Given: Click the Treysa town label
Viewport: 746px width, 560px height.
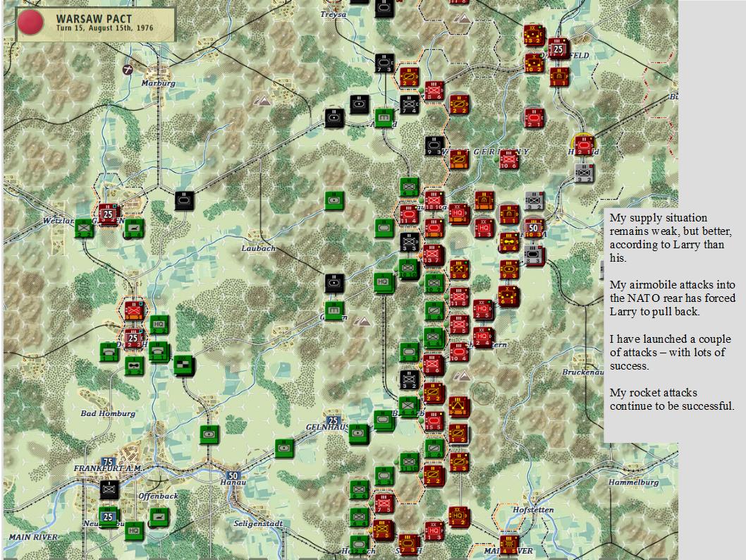Looking at the screenshot, I should click(334, 14).
